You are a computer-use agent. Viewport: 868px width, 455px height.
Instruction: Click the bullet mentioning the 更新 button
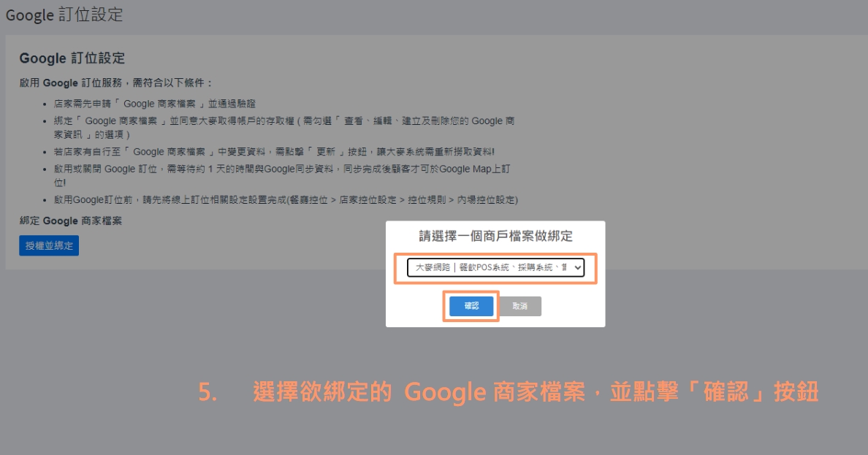(274, 152)
